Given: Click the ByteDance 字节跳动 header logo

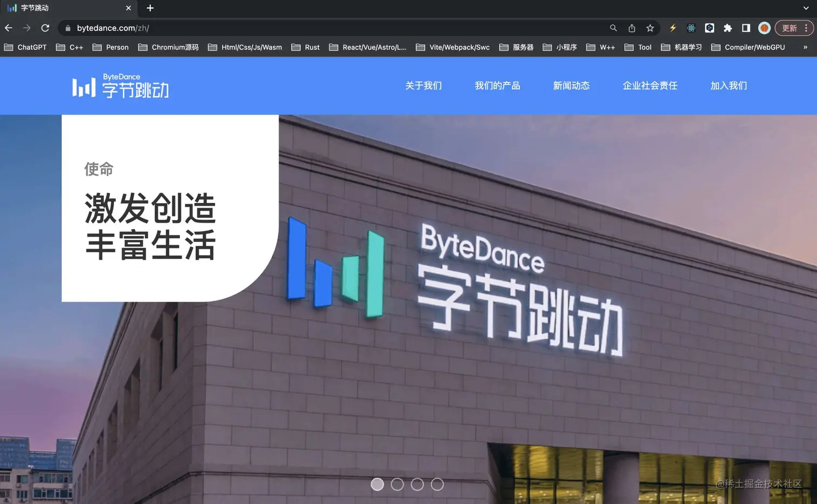Looking at the screenshot, I should click(x=120, y=86).
